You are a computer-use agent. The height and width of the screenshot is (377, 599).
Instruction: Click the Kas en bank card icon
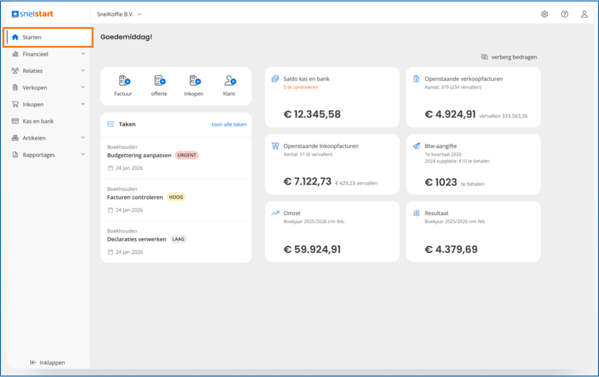15,121
